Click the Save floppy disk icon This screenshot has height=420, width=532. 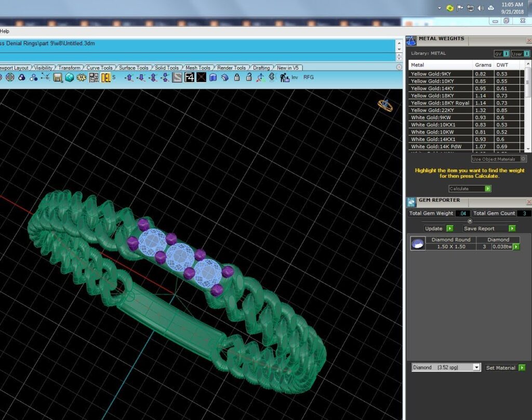(x=57, y=77)
